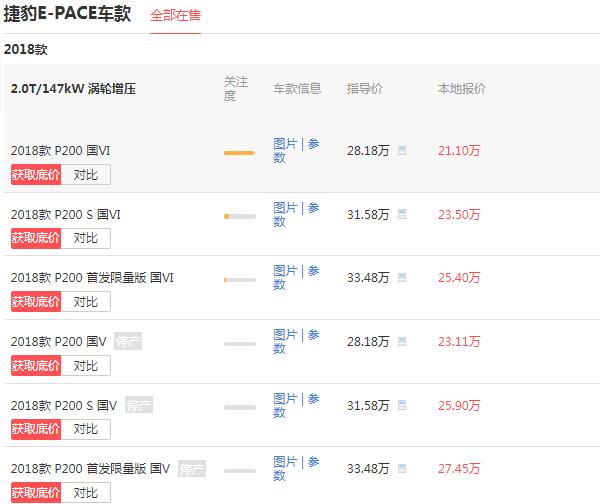View local quote 25.90万 for P200 S 国V
Image resolution: width=600 pixels, height=504 pixels.
tap(459, 405)
